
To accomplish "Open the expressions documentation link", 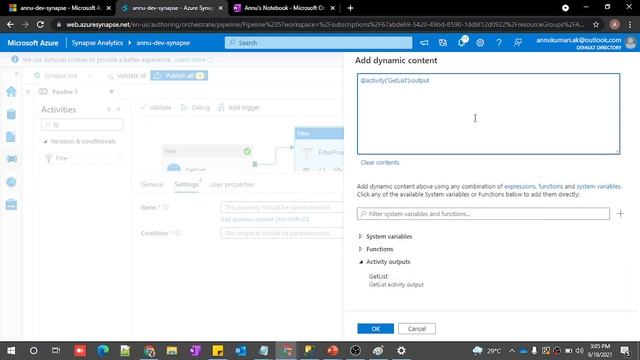I will pos(519,186).
